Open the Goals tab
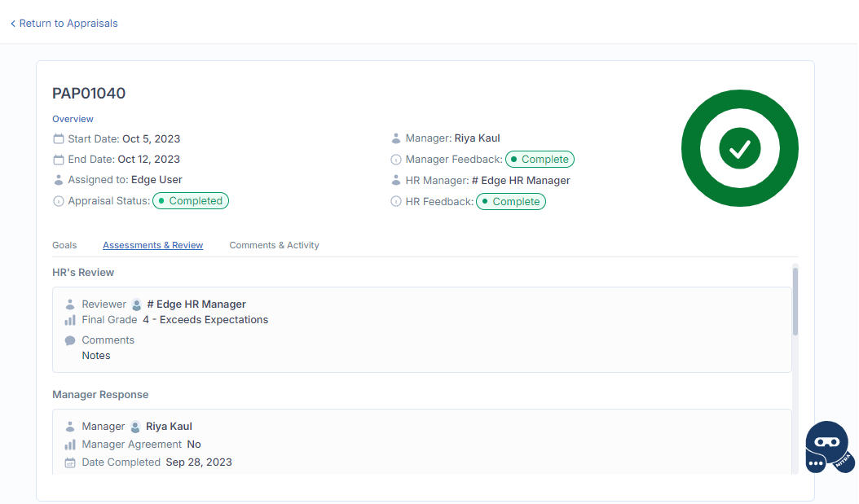Screen dimensions: 859x504 pyautogui.click(x=64, y=245)
